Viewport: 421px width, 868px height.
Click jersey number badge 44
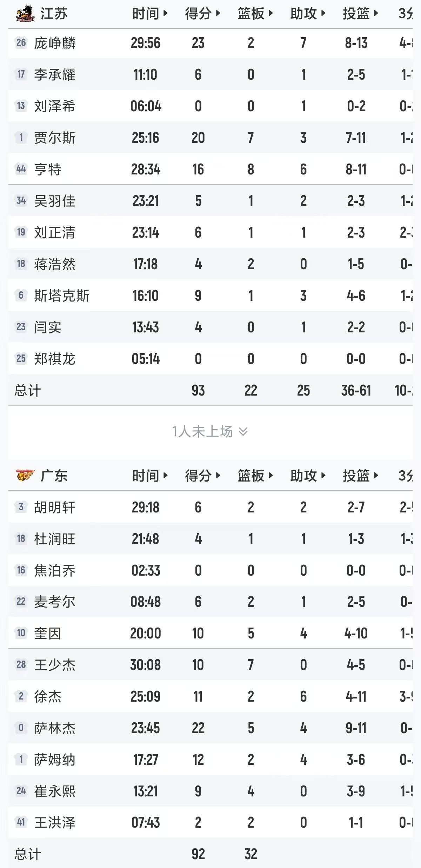tap(21, 169)
